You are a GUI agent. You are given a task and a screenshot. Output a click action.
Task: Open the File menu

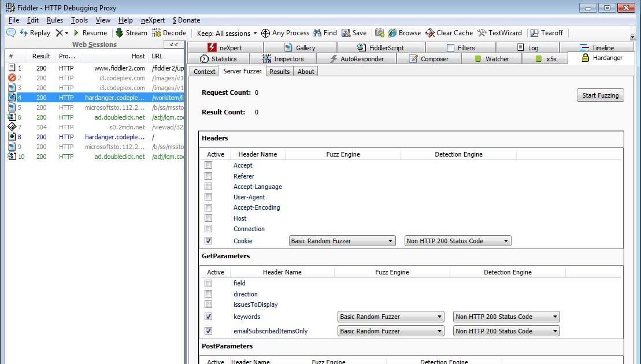click(x=13, y=20)
